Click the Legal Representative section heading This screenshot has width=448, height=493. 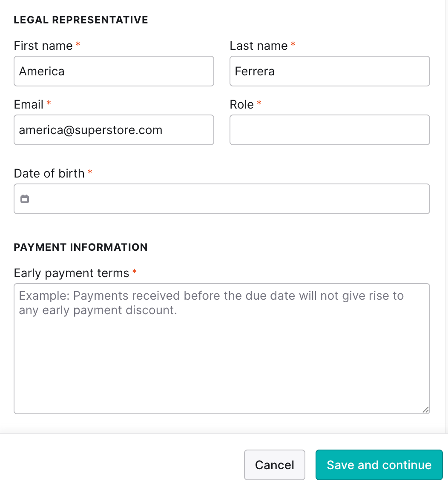point(81,20)
